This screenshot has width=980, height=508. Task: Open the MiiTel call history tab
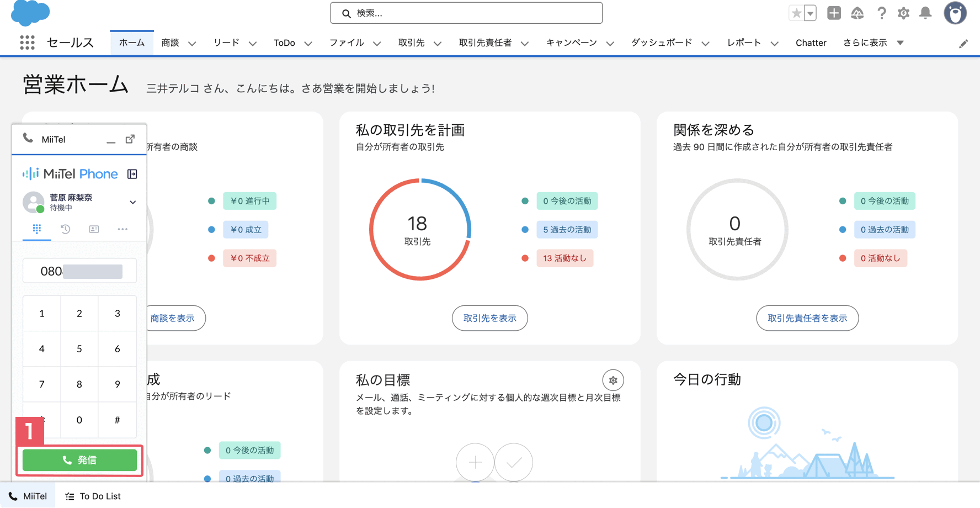(x=65, y=229)
